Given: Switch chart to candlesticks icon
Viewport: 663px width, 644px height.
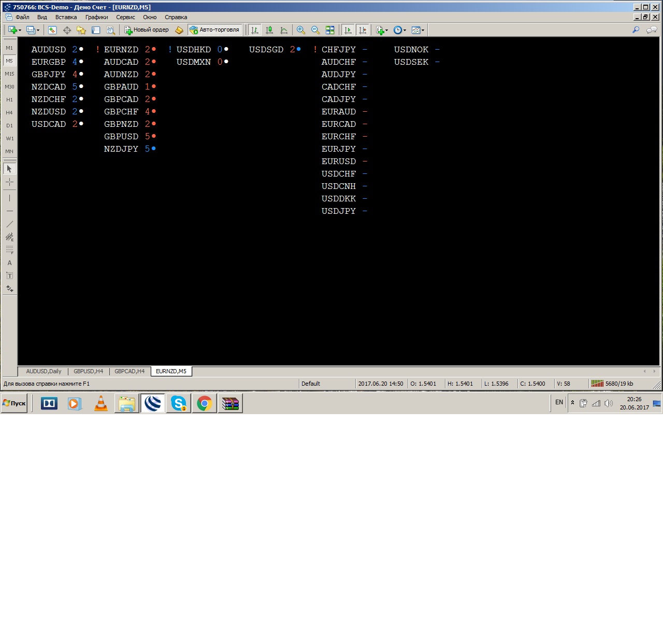Looking at the screenshot, I should click(269, 30).
